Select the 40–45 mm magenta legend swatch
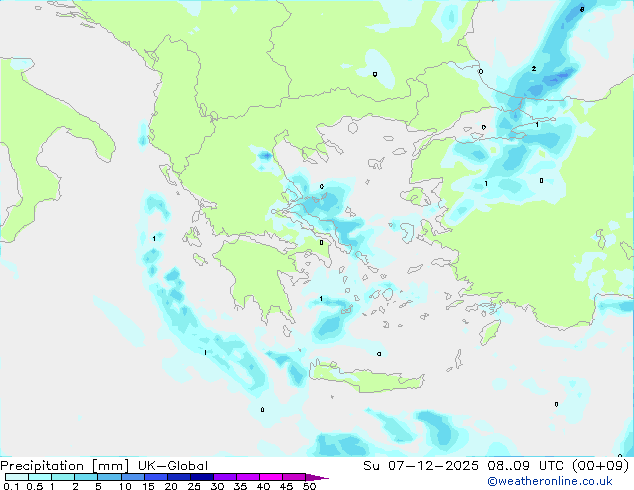This screenshot has width=634, height=490. [271, 477]
